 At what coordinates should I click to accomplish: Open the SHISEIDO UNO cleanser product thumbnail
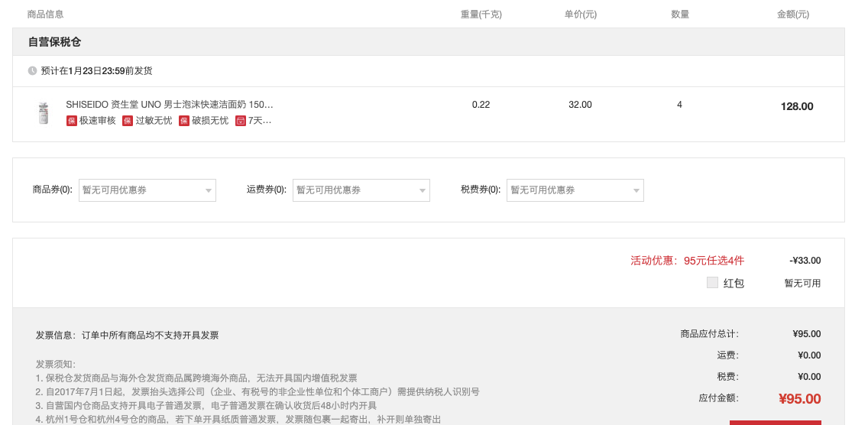[x=44, y=113]
